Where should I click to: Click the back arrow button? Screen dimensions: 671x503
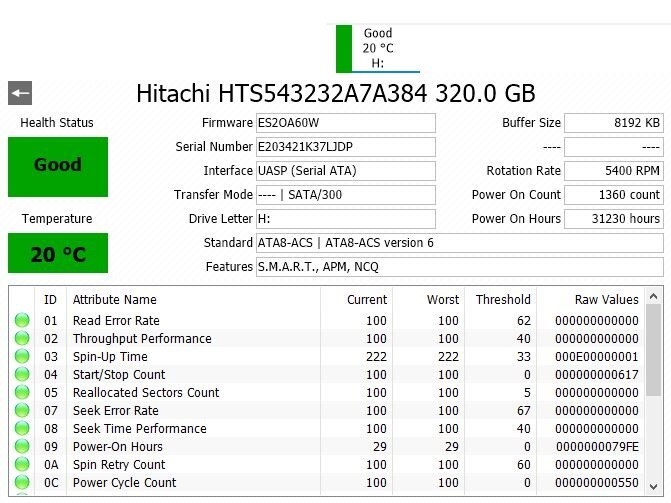point(20,93)
